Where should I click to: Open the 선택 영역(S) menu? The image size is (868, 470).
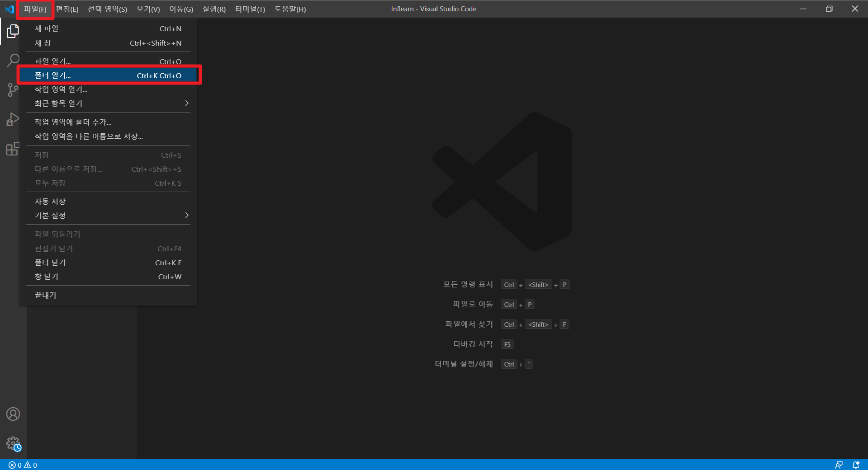tap(107, 9)
